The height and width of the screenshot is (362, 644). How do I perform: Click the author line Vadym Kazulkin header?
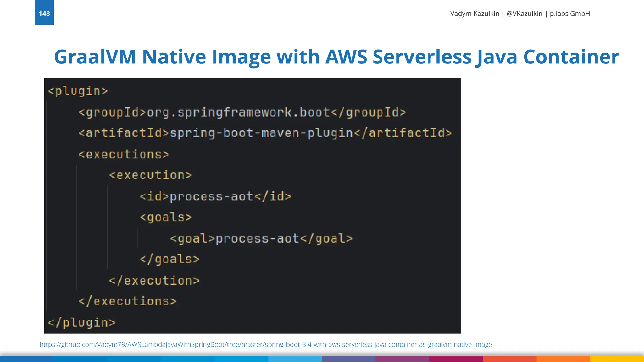click(x=520, y=14)
